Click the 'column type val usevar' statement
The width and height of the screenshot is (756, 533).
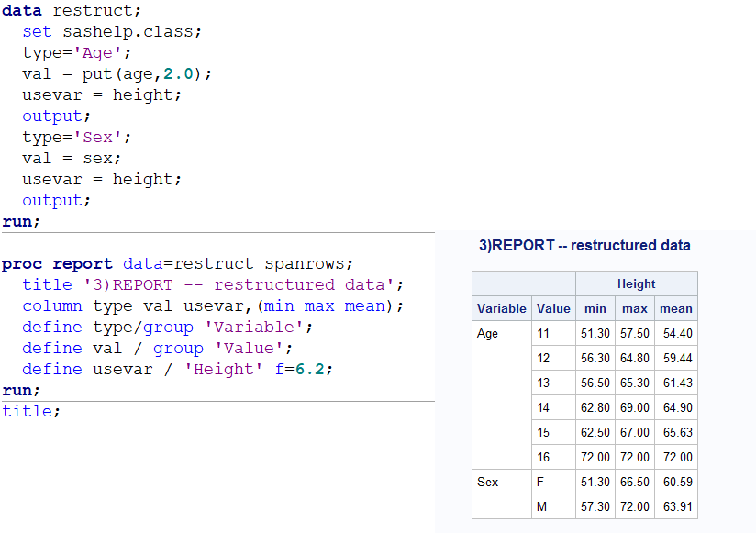[213, 305]
